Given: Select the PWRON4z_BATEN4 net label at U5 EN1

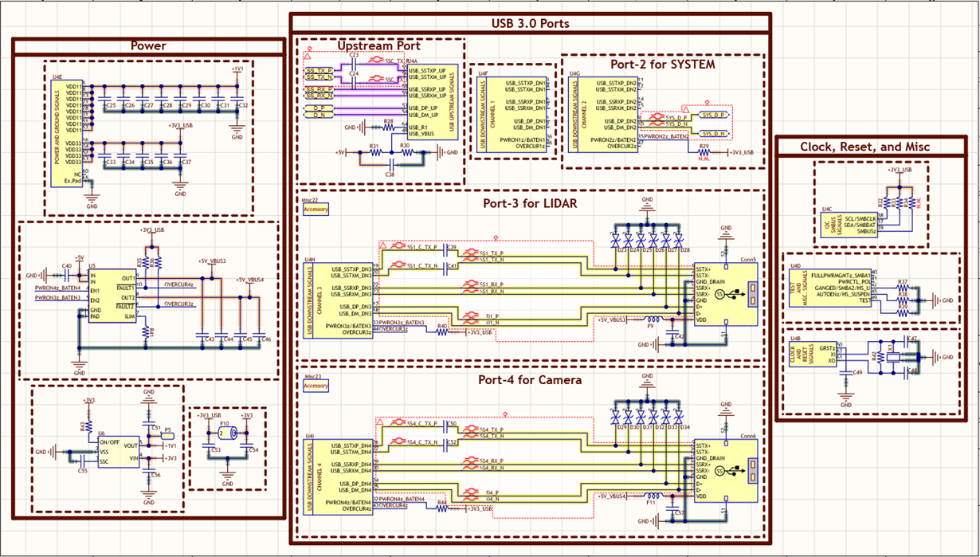Looking at the screenshot, I should pos(57,288).
